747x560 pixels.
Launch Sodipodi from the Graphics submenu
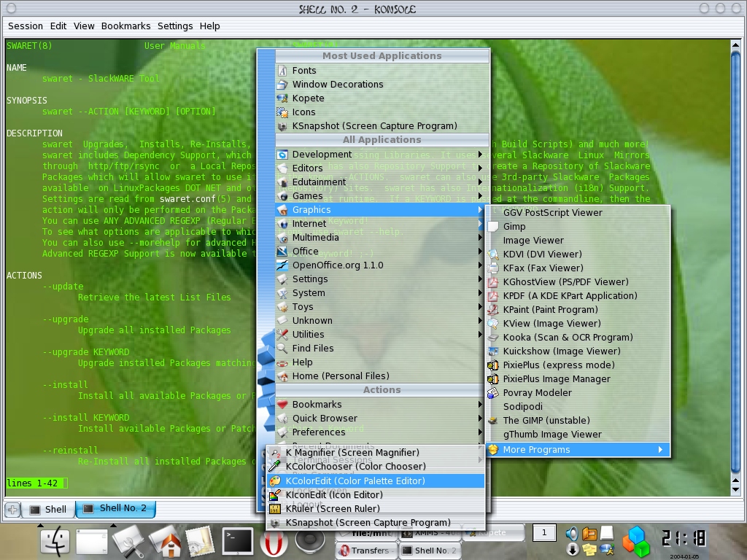coord(578,407)
